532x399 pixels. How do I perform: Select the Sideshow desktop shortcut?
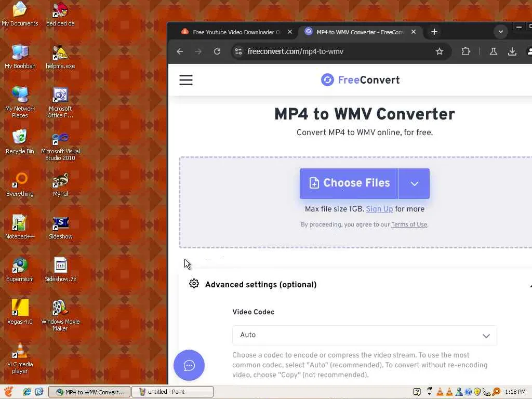[x=60, y=227]
